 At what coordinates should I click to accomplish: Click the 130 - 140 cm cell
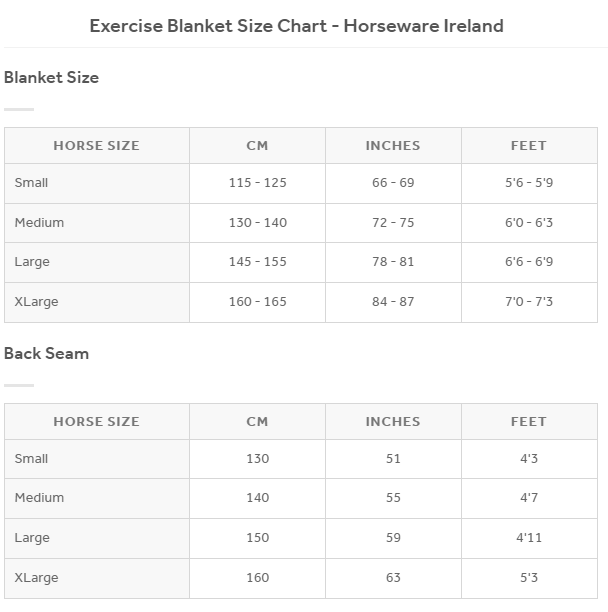tap(257, 222)
